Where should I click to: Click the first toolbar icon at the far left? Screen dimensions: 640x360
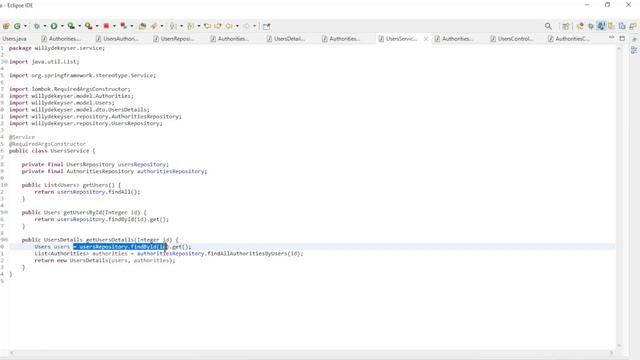pos(6,26)
